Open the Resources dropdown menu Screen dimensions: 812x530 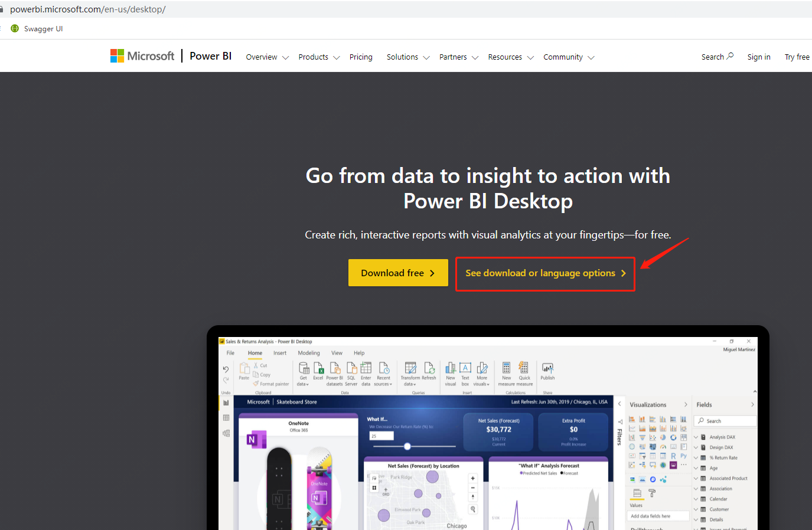[511, 57]
